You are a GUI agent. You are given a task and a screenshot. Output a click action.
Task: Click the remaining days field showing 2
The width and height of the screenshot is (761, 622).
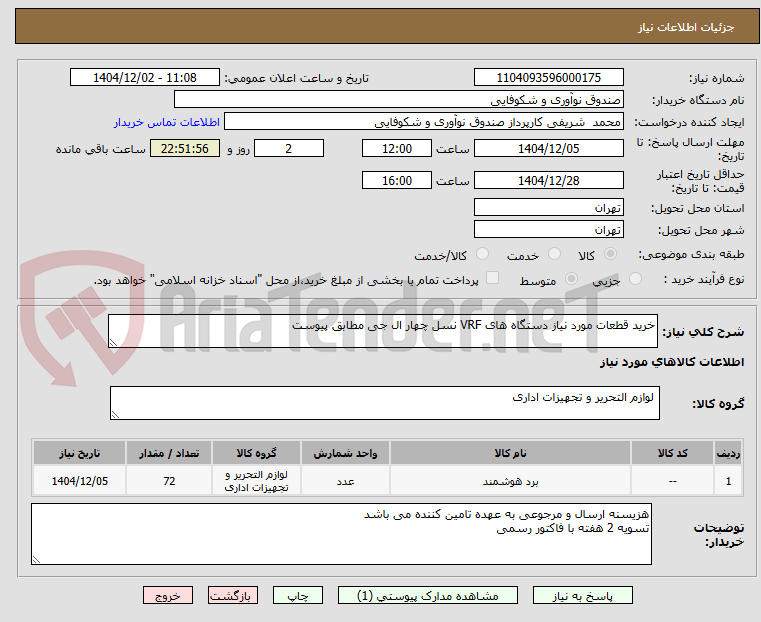coord(289,148)
